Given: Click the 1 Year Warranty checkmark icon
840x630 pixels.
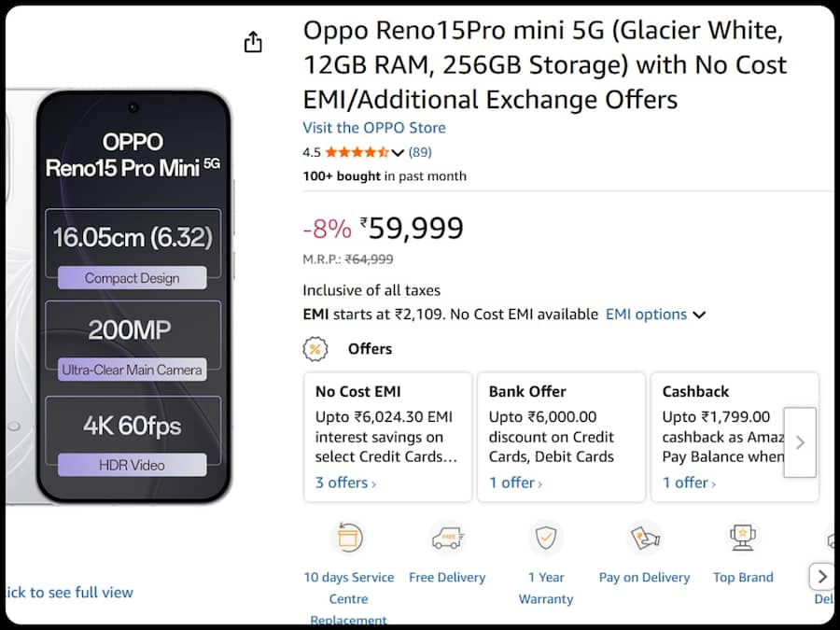Looking at the screenshot, I should 545,538.
